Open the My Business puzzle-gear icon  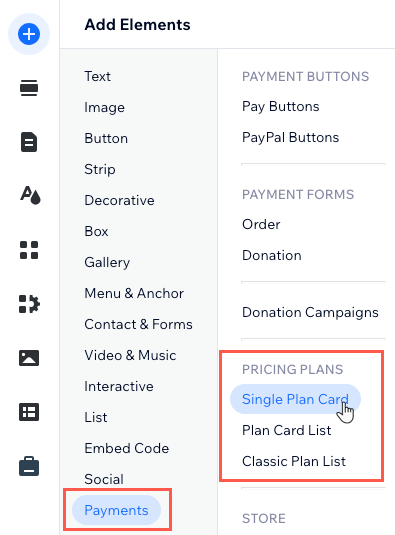click(x=29, y=304)
